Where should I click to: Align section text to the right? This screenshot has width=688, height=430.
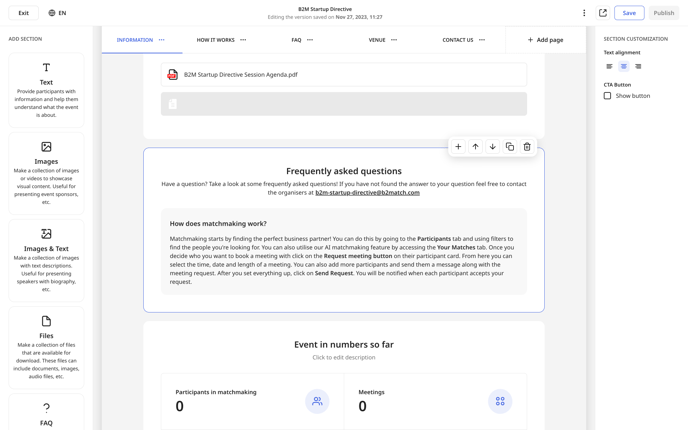[638, 66]
